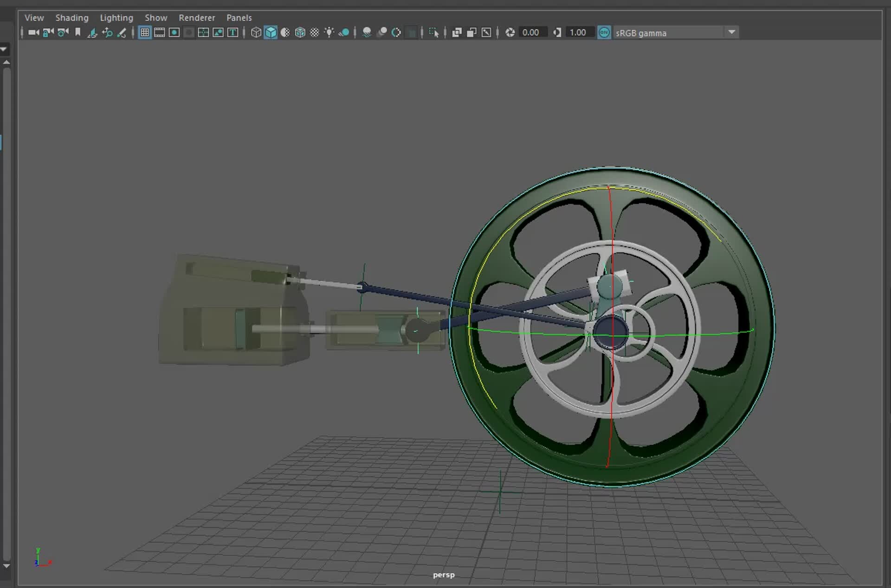Open the Shading menu

[x=72, y=18]
